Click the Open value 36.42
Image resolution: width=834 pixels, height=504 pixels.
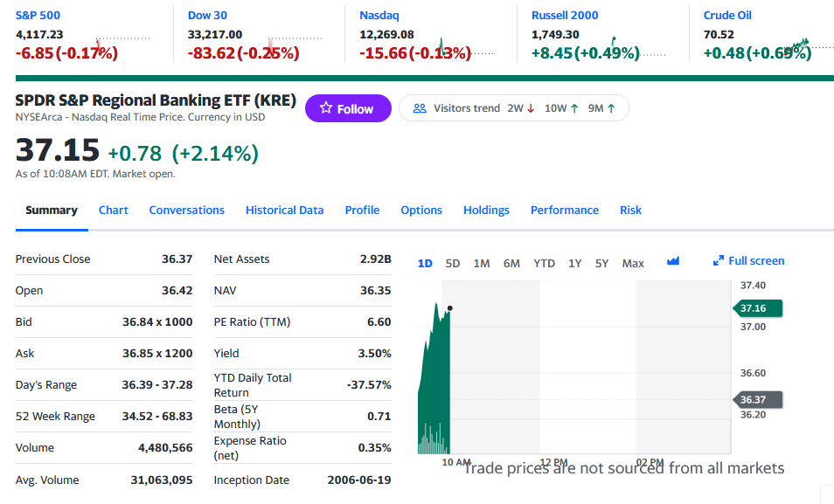click(x=177, y=290)
